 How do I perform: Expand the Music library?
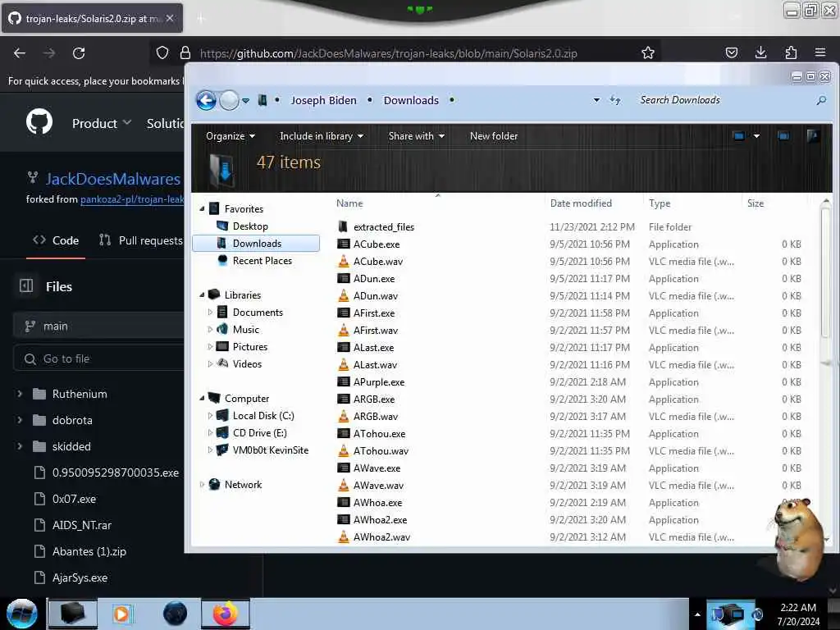pos(210,330)
